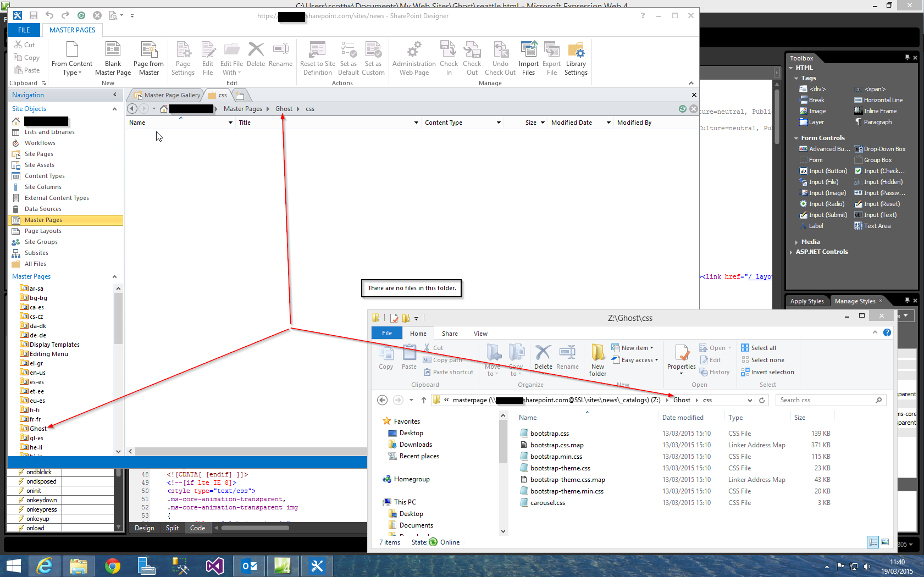Select bootstrap-theme.css.map file

click(567, 480)
